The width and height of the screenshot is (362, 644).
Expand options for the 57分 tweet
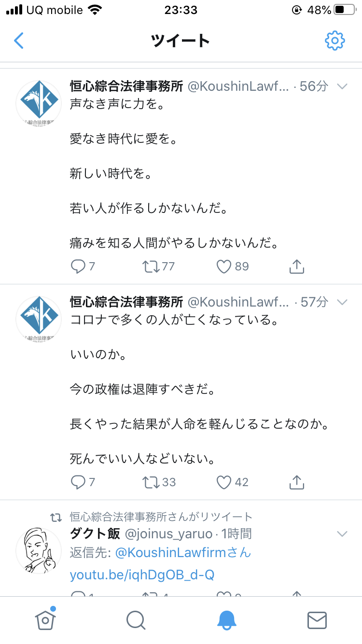(342, 302)
